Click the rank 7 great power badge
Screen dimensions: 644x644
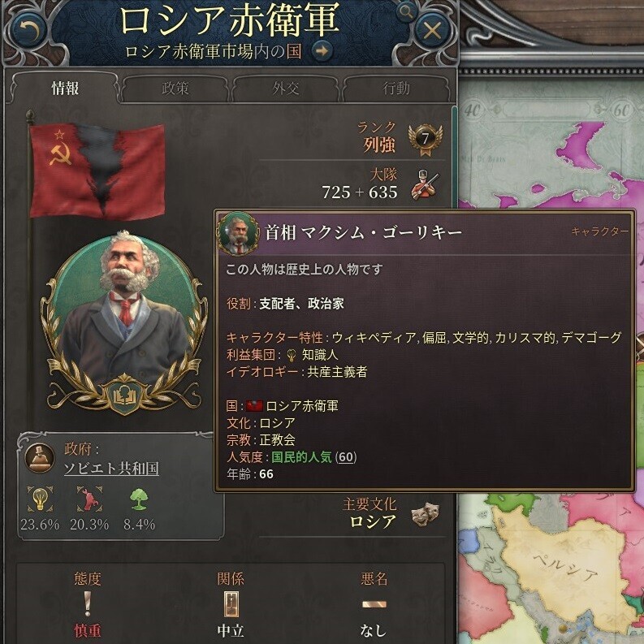coord(425,139)
